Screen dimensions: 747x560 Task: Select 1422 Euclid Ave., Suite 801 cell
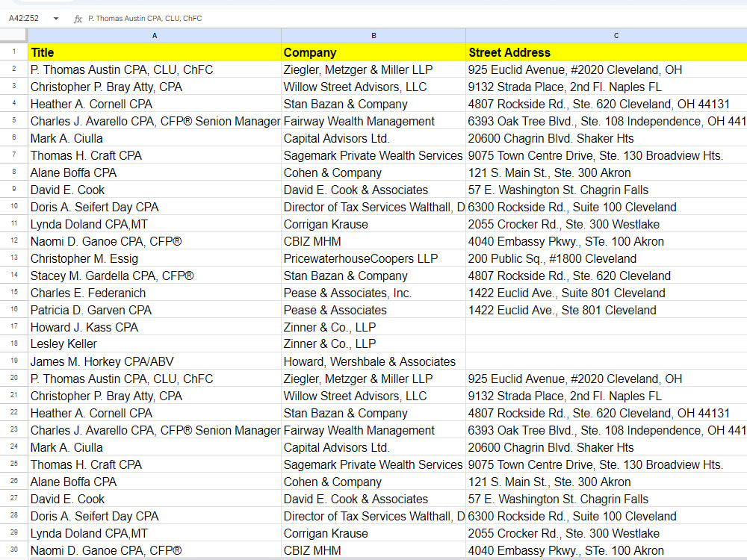pyautogui.click(x=607, y=293)
